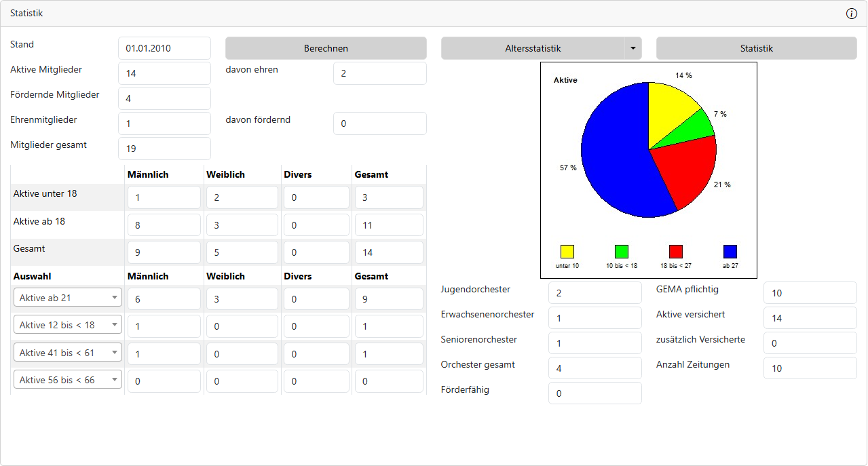Focus the Aktive Mitglieder field

point(164,73)
